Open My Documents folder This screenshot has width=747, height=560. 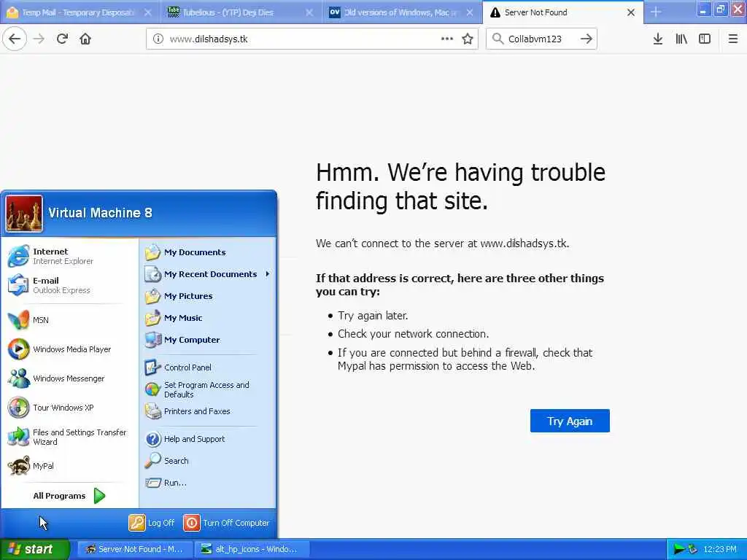click(207, 252)
